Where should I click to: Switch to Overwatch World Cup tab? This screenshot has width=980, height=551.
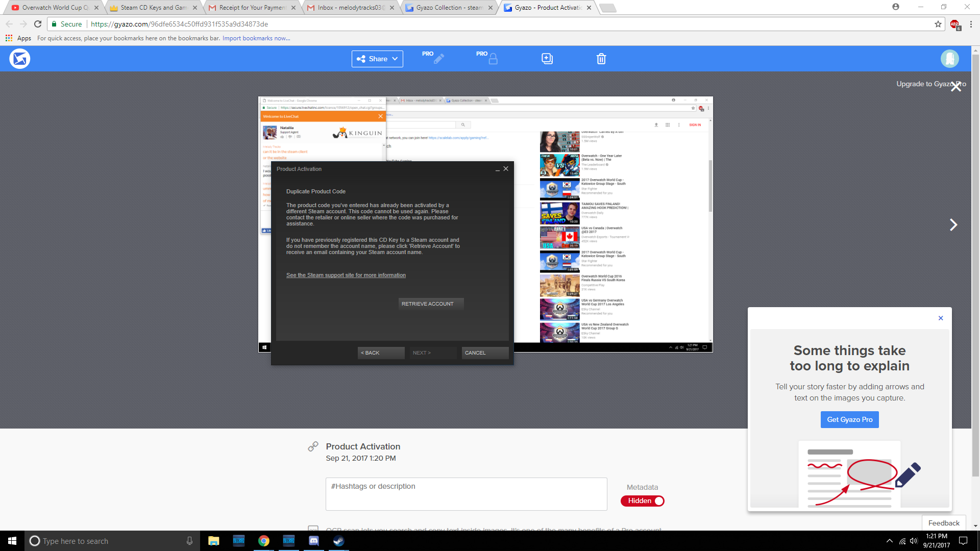pos(55,8)
